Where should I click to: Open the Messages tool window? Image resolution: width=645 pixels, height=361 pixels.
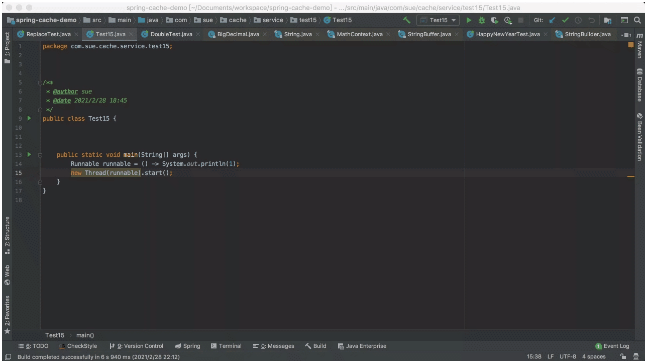pos(274,346)
